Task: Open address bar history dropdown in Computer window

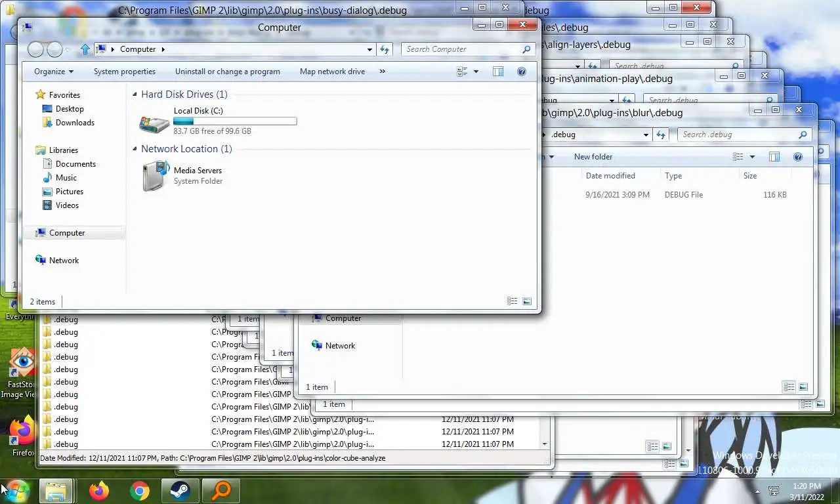Action: [370, 49]
